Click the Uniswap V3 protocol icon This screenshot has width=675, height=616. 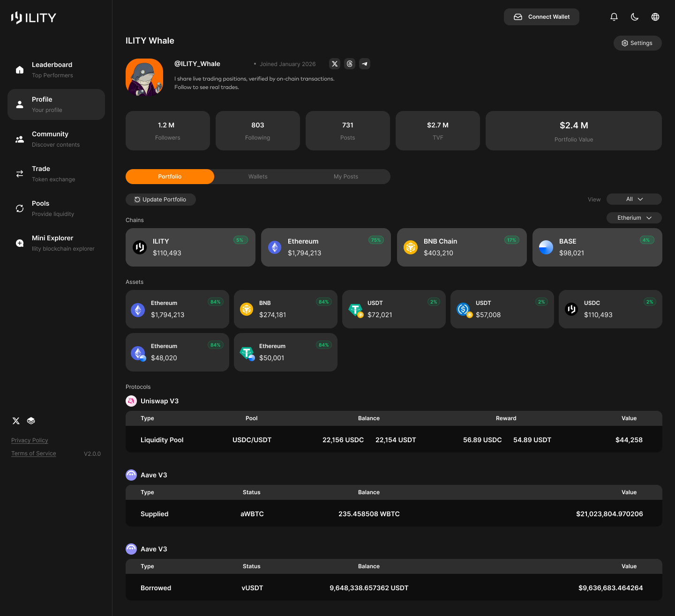[x=131, y=401]
